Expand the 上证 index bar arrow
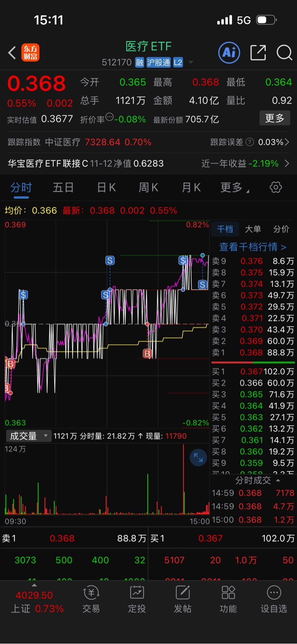Screen dimensions: 297x644 (34, 585)
